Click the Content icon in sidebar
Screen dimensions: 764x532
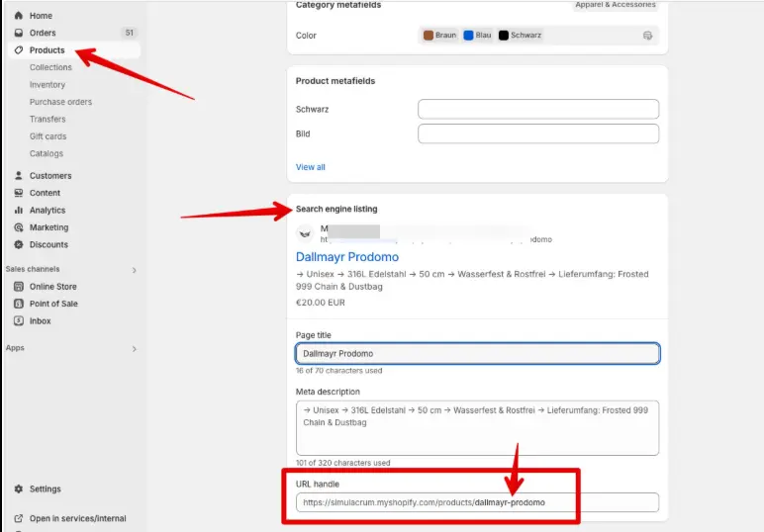point(19,193)
